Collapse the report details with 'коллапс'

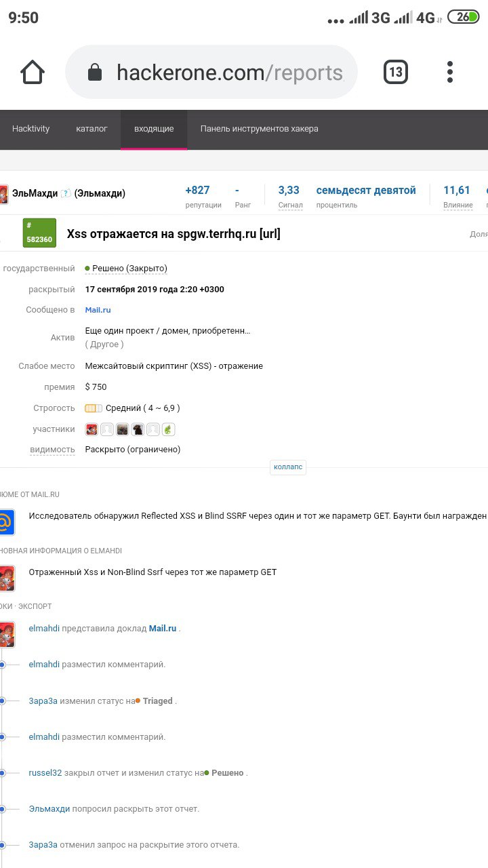coord(288,467)
